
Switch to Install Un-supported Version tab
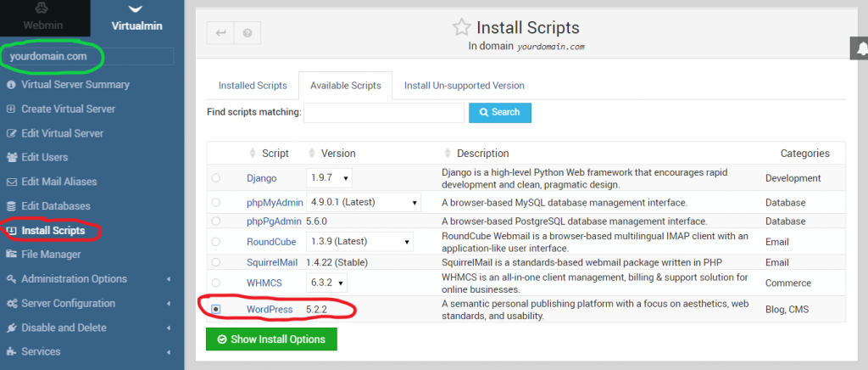(464, 86)
